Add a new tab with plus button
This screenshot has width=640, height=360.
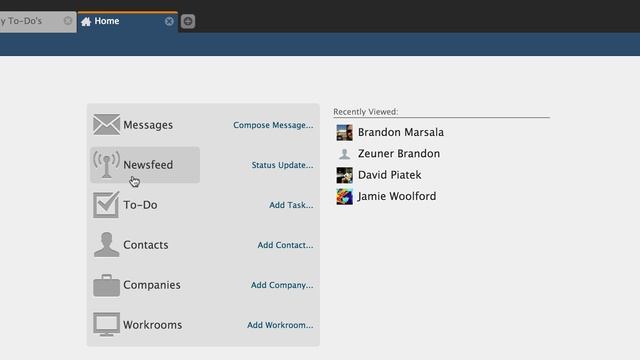click(x=188, y=21)
